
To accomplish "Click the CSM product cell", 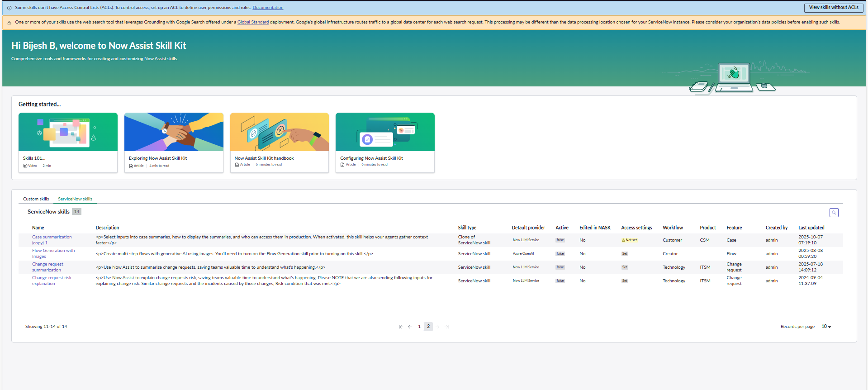I will pos(705,240).
